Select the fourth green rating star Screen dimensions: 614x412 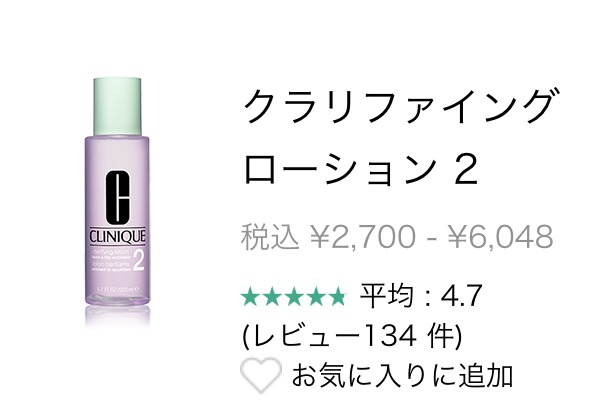pyautogui.click(x=315, y=296)
